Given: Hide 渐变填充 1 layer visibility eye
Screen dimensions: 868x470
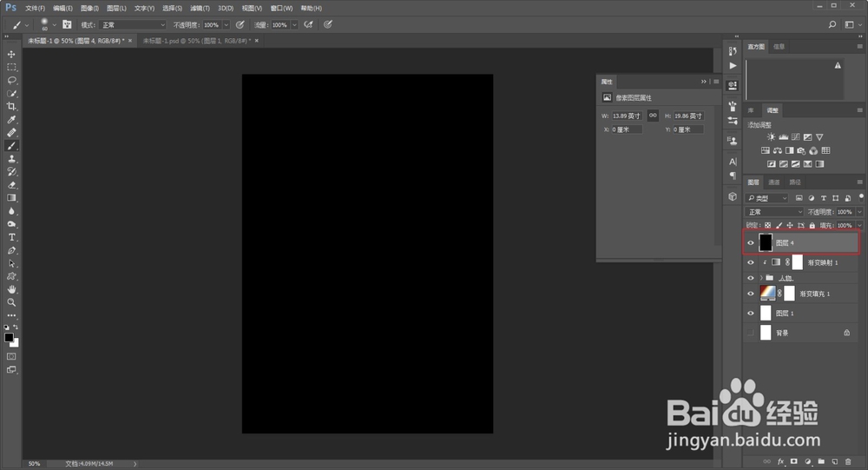Looking at the screenshot, I should click(751, 294).
